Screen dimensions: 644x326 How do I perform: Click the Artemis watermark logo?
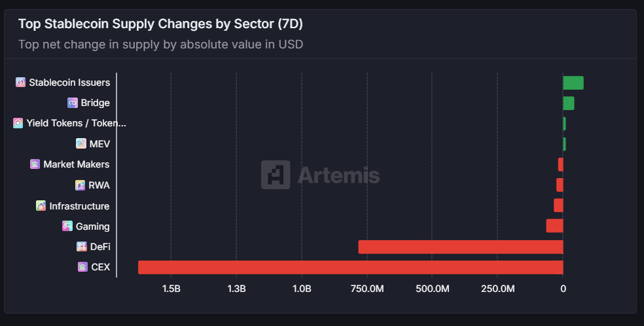pyautogui.click(x=320, y=175)
